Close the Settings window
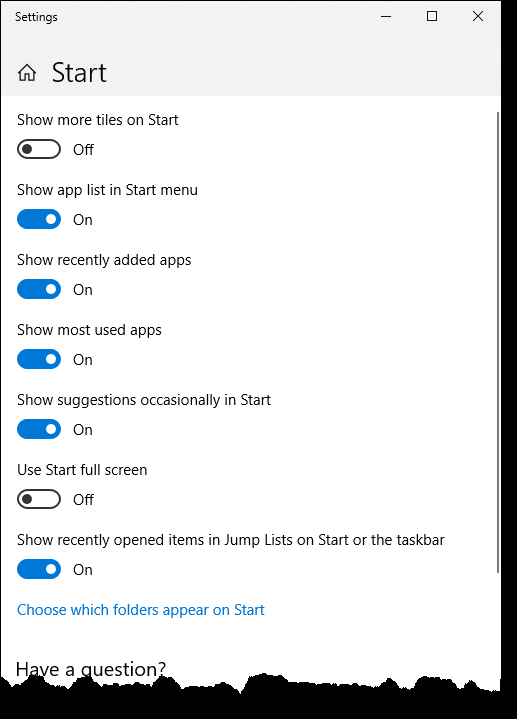This screenshot has width=517, height=719. point(478,17)
